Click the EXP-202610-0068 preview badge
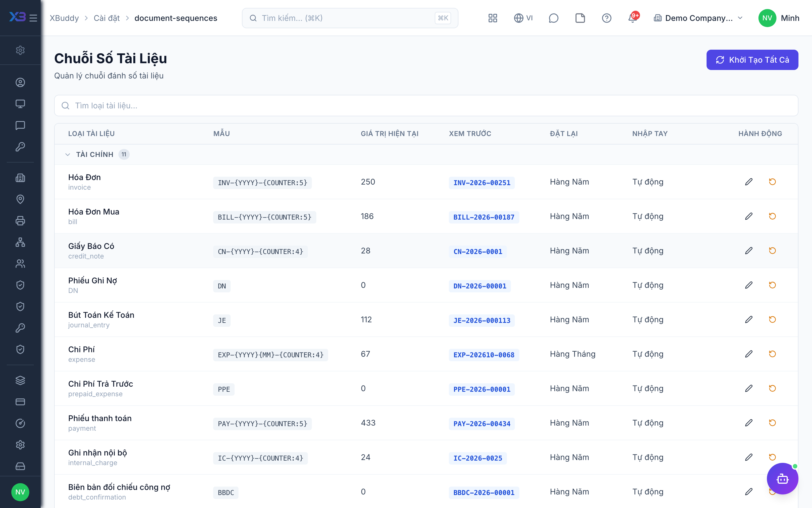The image size is (812, 508). point(484,355)
